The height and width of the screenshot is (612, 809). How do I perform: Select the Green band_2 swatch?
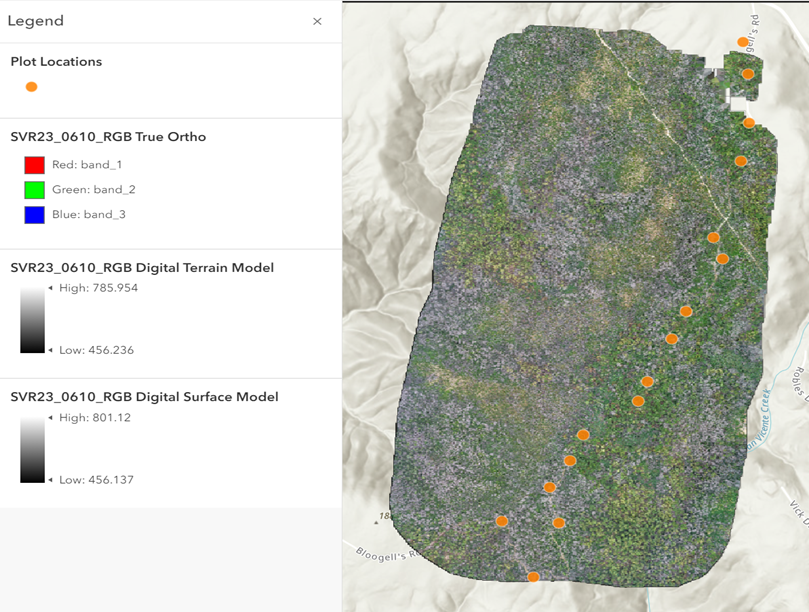pyautogui.click(x=34, y=190)
